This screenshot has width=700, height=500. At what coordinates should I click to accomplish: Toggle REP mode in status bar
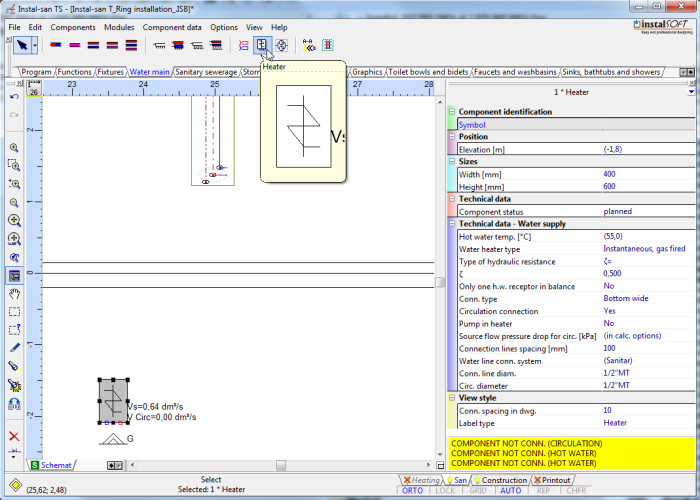543,491
